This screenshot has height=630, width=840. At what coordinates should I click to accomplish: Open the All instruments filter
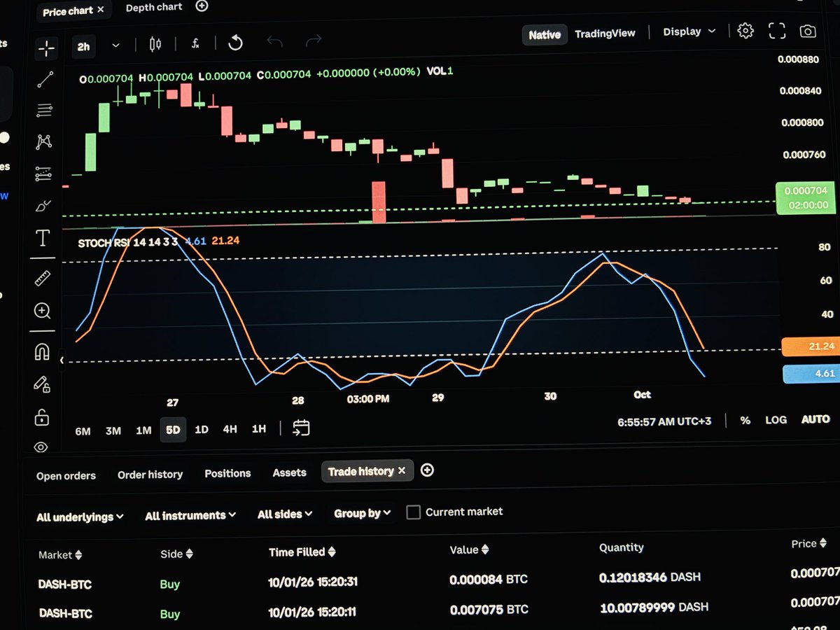tap(190, 516)
